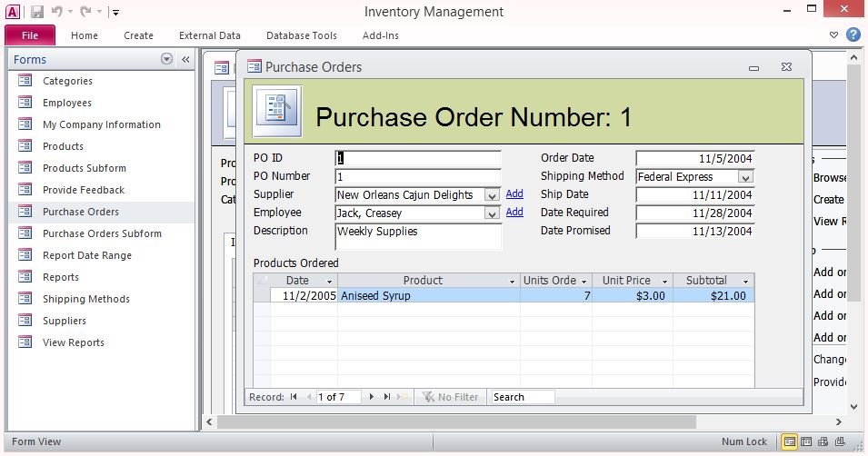This screenshot has height=456, width=868.
Task: Minimize the ribbon using the caret icon
Action: [x=834, y=35]
